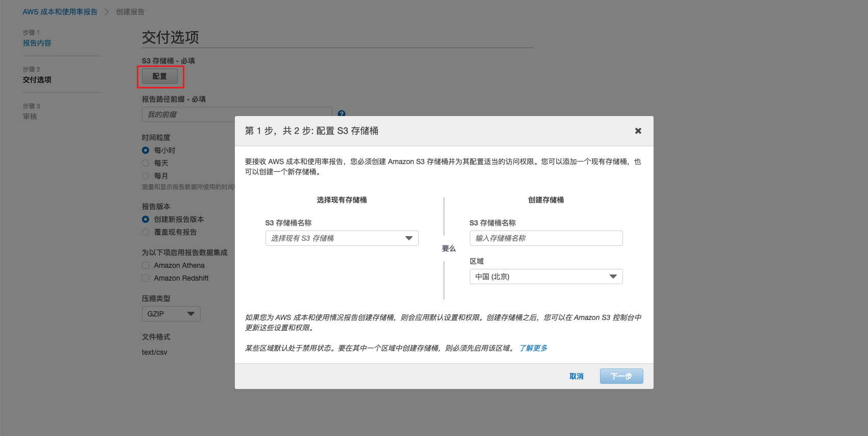Choose the 每月 time granularity option
This screenshot has width=868, height=436.
point(146,176)
